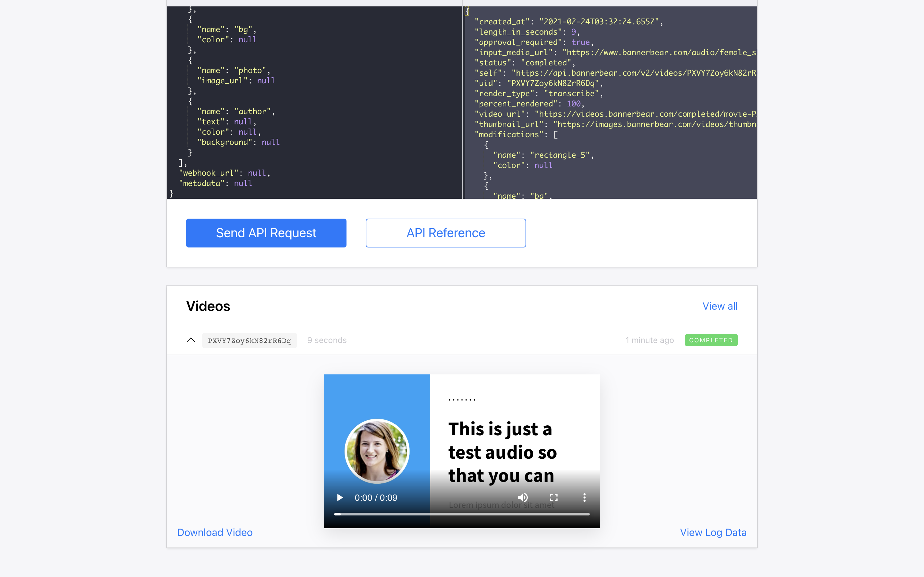Open the API Reference

point(446,233)
